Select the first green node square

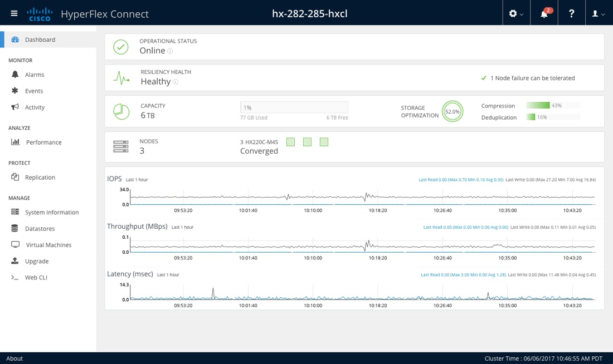(x=290, y=142)
